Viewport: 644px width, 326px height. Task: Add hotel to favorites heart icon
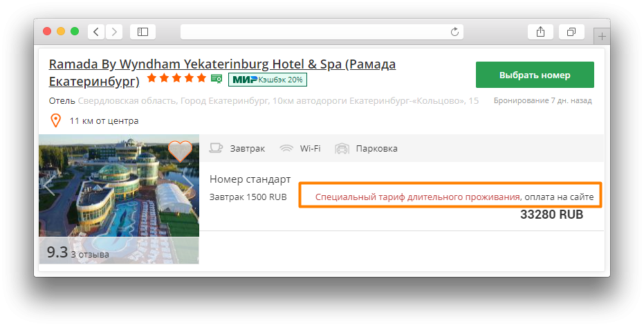coord(180,150)
